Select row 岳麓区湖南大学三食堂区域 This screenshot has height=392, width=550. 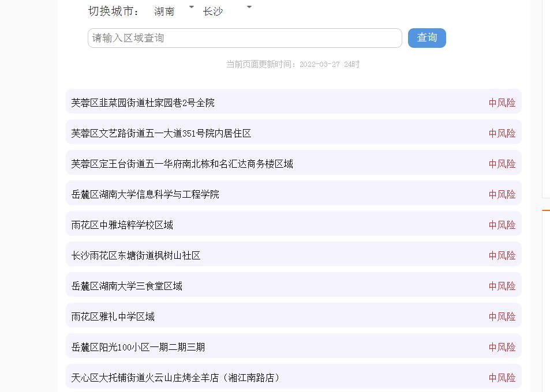[x=294, y=285]
